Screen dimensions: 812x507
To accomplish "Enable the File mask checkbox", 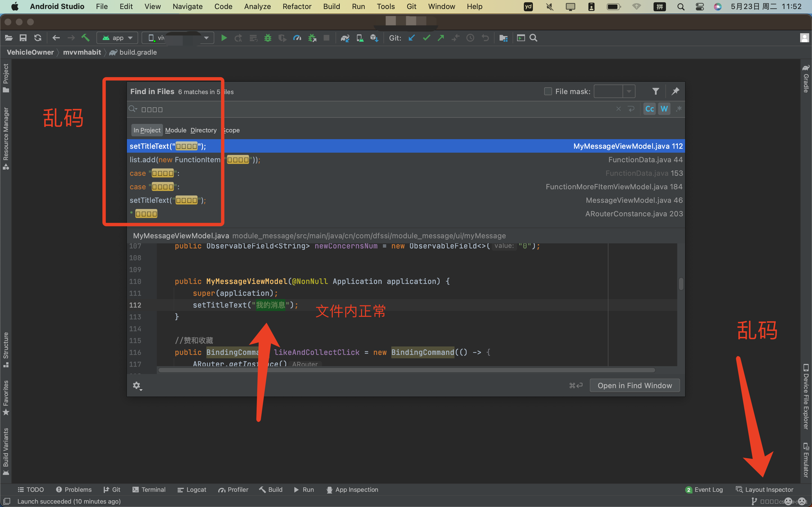I will (548, 91).
